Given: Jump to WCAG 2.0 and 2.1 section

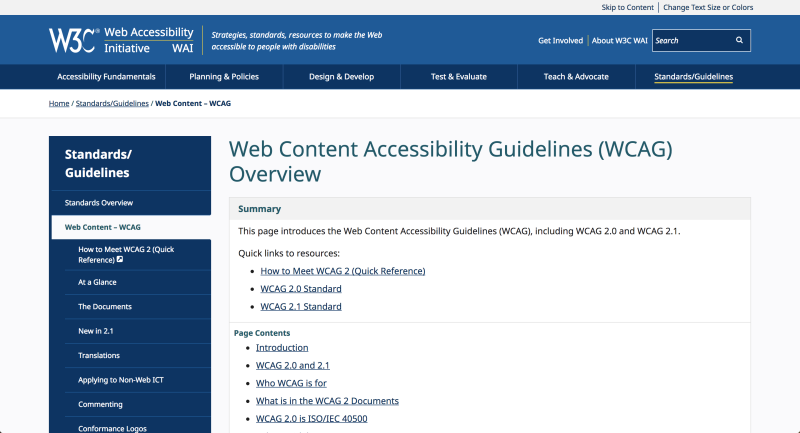Looking at the screenshot, I should pos(292,365).
